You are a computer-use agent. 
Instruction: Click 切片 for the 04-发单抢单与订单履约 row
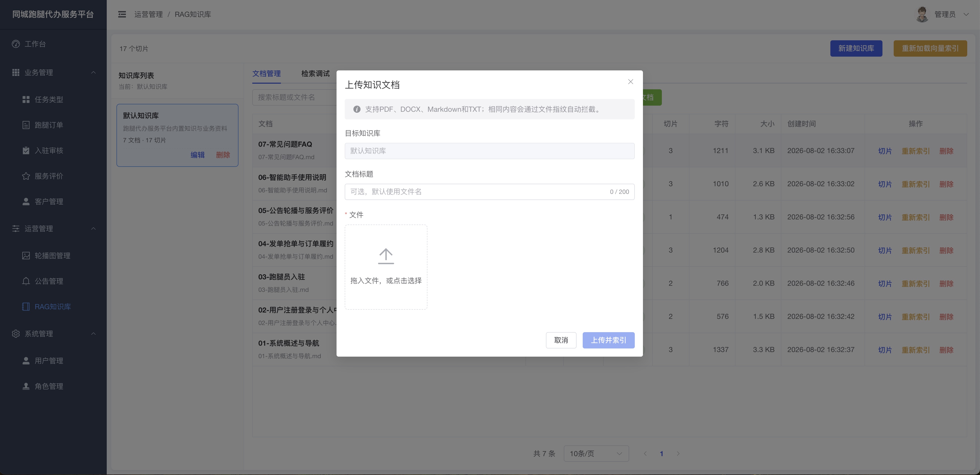tap(885, 251)
